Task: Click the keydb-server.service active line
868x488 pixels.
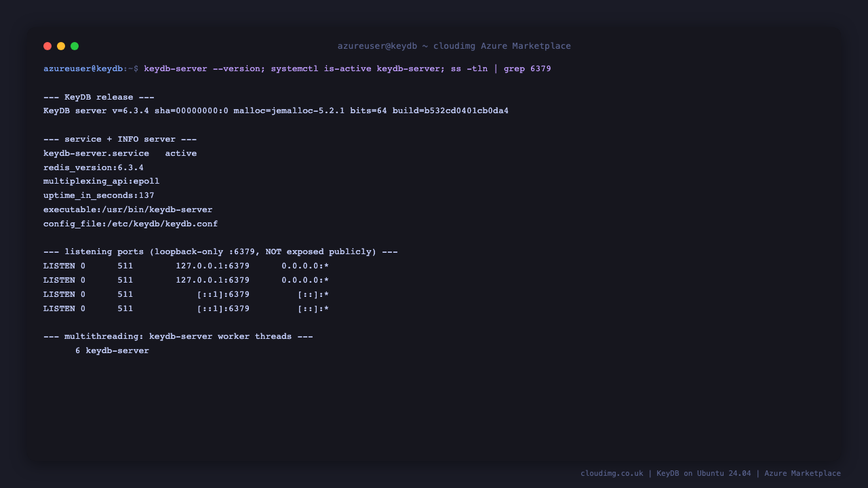Action: pos(120,154)
